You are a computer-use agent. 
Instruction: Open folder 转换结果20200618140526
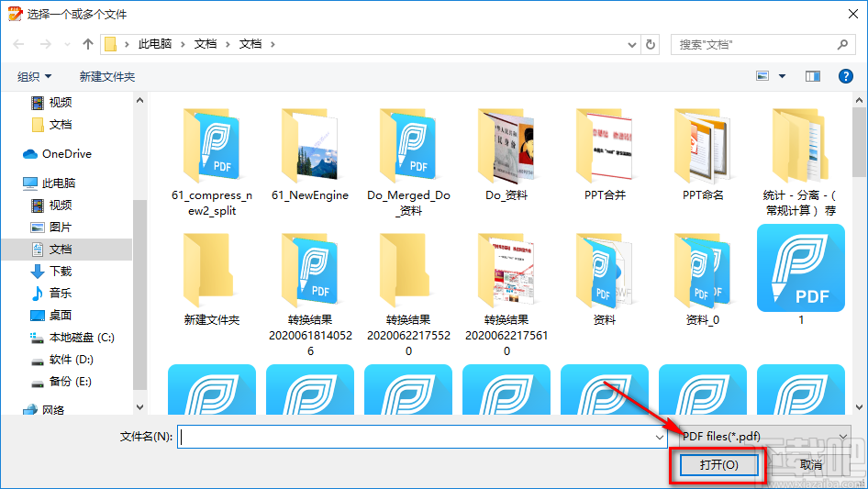tap(310, 295)
